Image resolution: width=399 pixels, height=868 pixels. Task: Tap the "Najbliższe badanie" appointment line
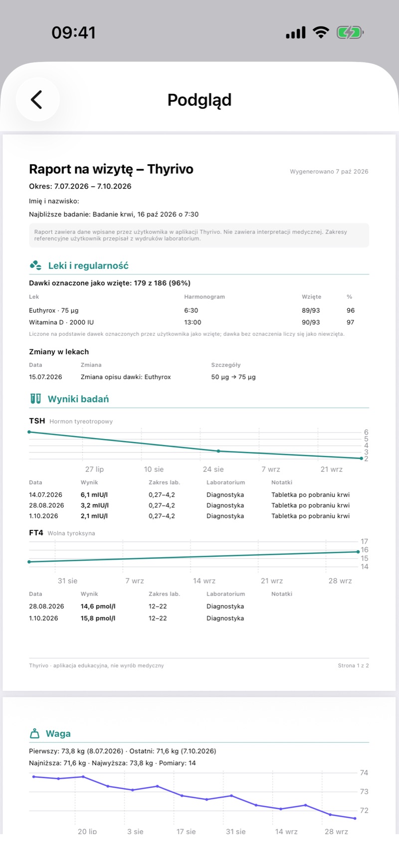(x=114, y=215)
